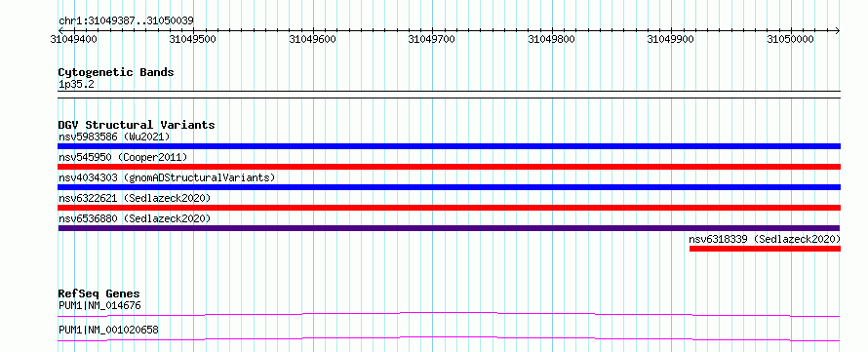
Task: Select the nsv6536880 (Sedlazeck2020) label
Action: pyautogui.click(x=135, y=218)
